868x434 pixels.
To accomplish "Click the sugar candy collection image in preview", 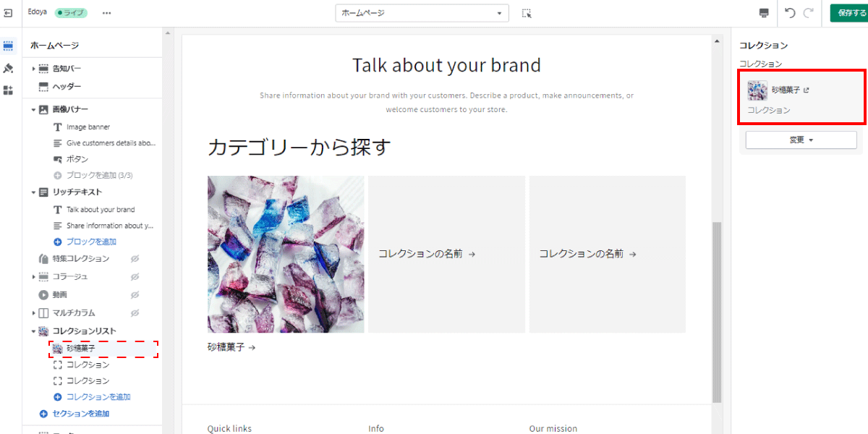I will [286, 255].
